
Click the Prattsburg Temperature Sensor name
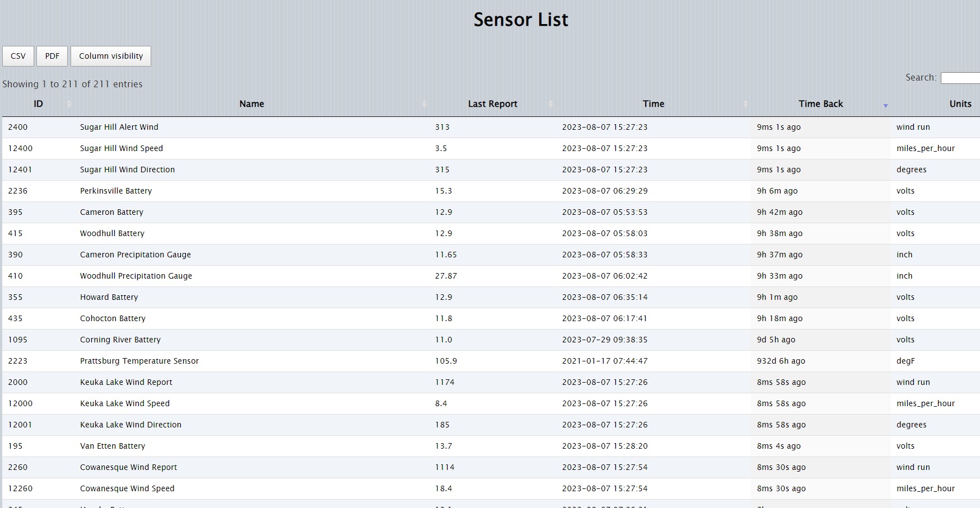click(139, 361)
